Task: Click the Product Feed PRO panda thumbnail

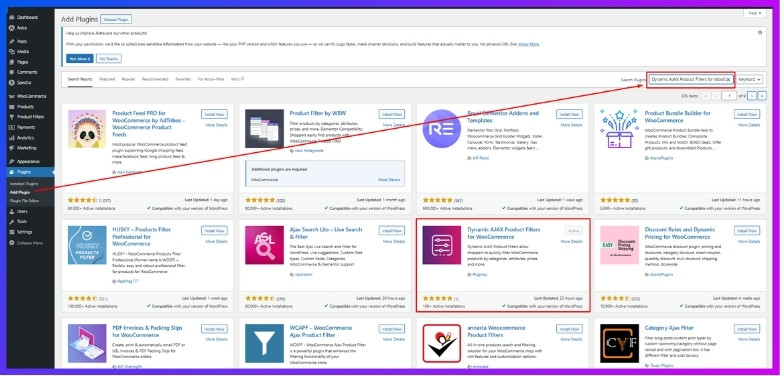Action: [x=87, y=129]
